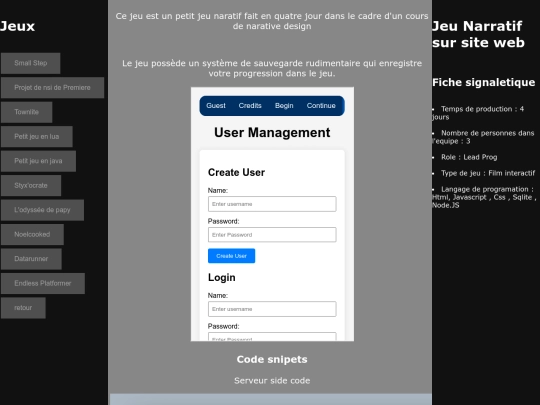Select the Styx'ocrate game button
The width and height of the screenshot is (540, 405).
(x=31, y=186)
